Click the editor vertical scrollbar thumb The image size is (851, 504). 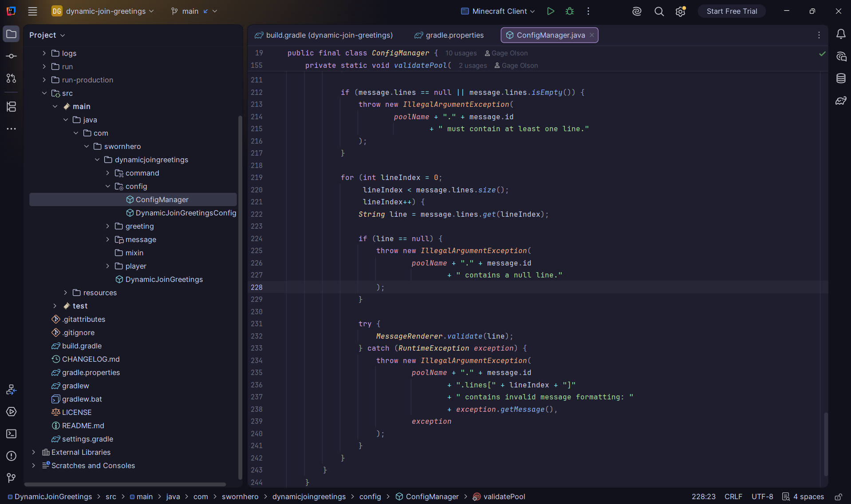coord(826,444)
